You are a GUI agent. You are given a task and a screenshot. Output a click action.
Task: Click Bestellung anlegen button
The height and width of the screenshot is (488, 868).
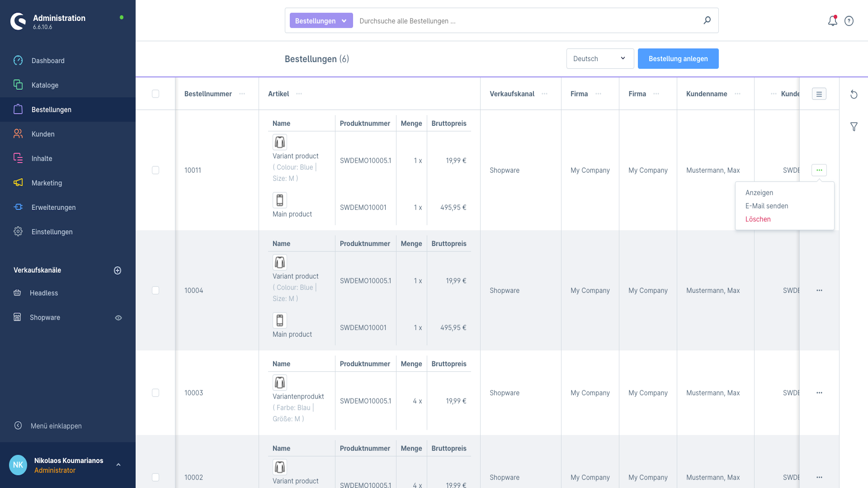pyautogui.click(x=678, y=59)
